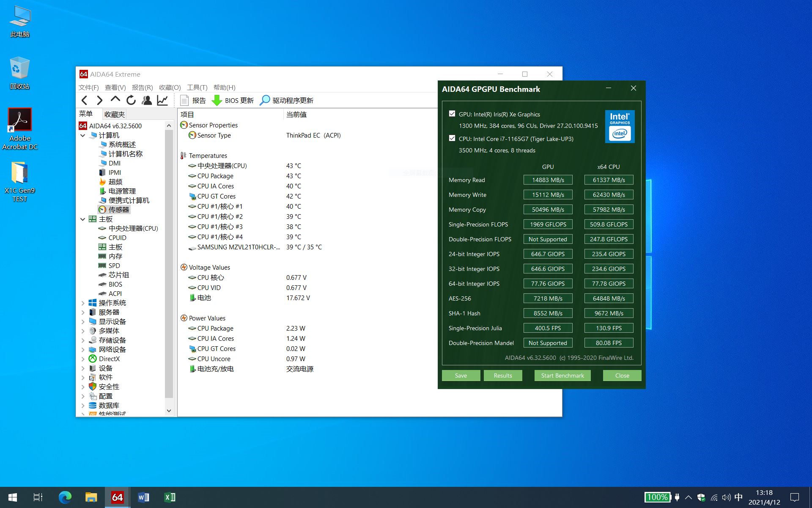The height and width of the screenshot is (508, 812).
Task: Open the 报告(R) menu
Action: (x=142, y=87)
